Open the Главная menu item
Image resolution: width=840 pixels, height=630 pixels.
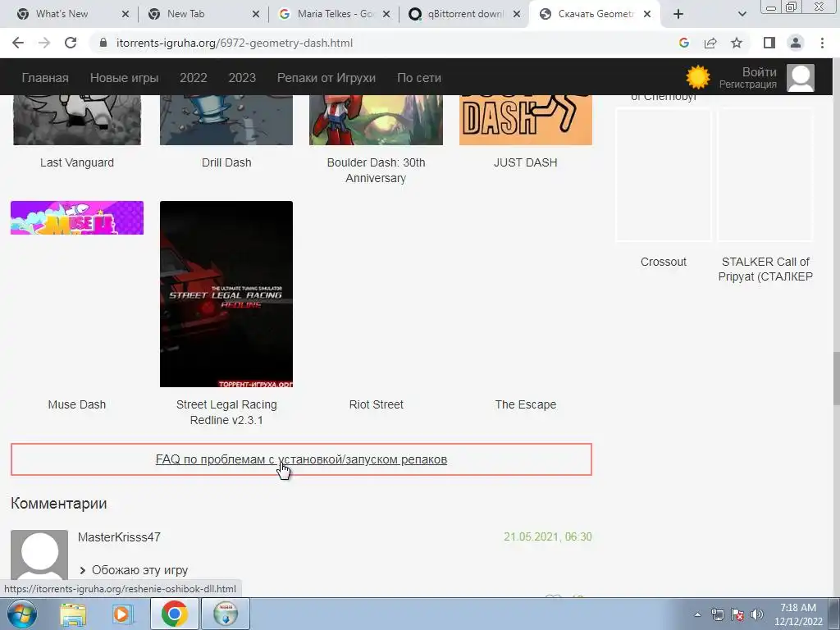(x=45, y=78)
